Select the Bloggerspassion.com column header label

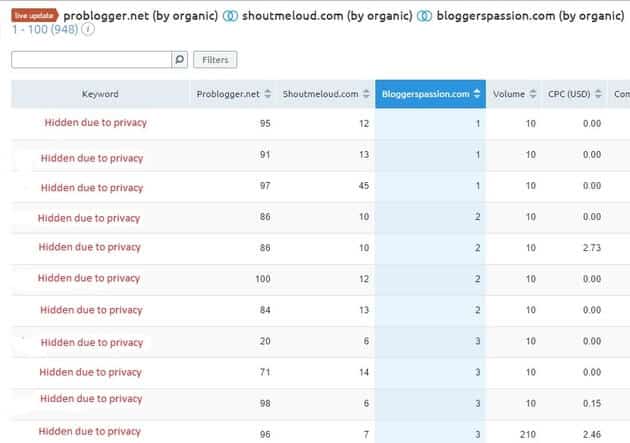tap(425, 94)
